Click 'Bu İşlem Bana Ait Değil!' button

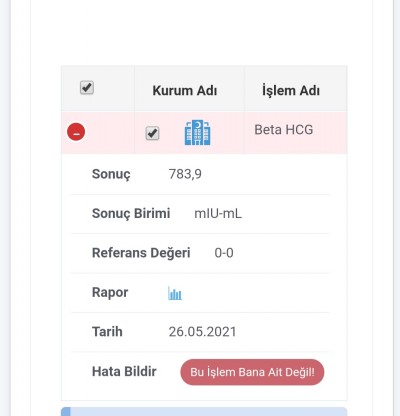[252, 372]
